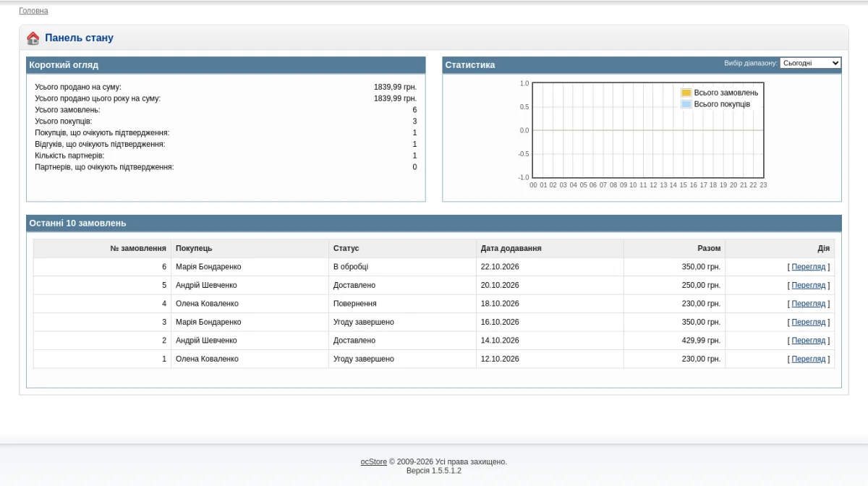
Task: Open Перегляд link for order 6
Action: [x=808, y=267]
